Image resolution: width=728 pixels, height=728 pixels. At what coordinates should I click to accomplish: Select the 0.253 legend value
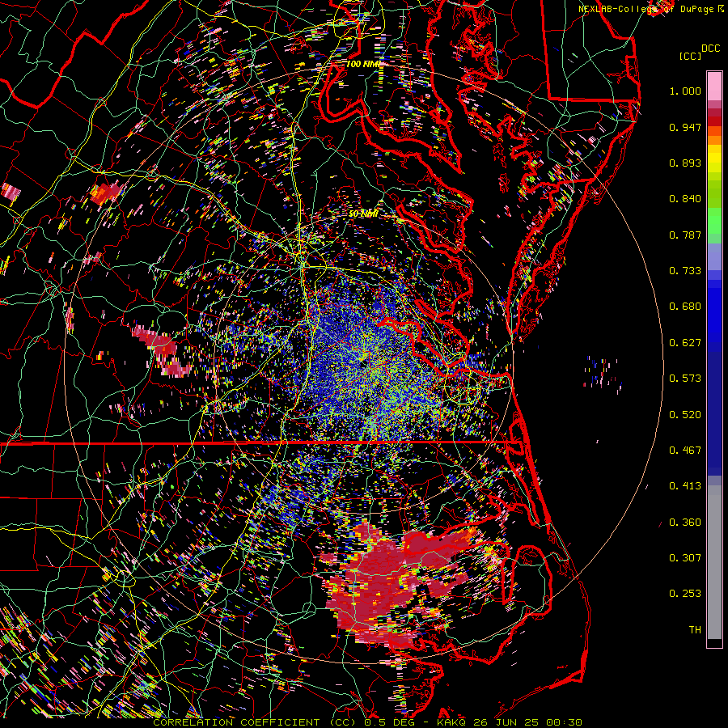tap(685, 594)
